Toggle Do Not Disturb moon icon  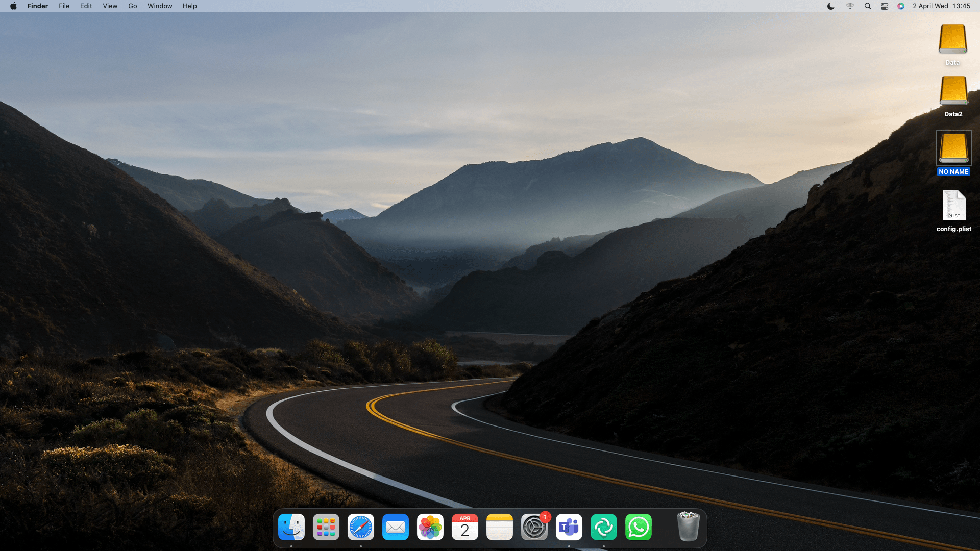click(830, 6)
